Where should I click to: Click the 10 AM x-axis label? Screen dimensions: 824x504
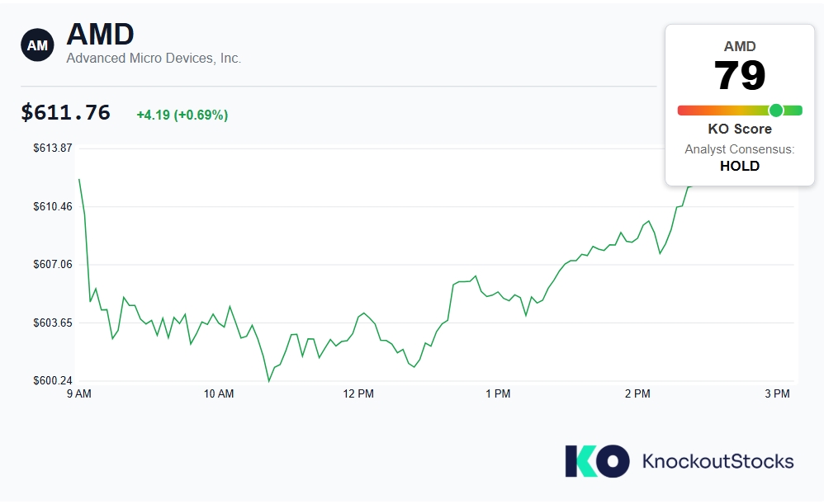219,393
